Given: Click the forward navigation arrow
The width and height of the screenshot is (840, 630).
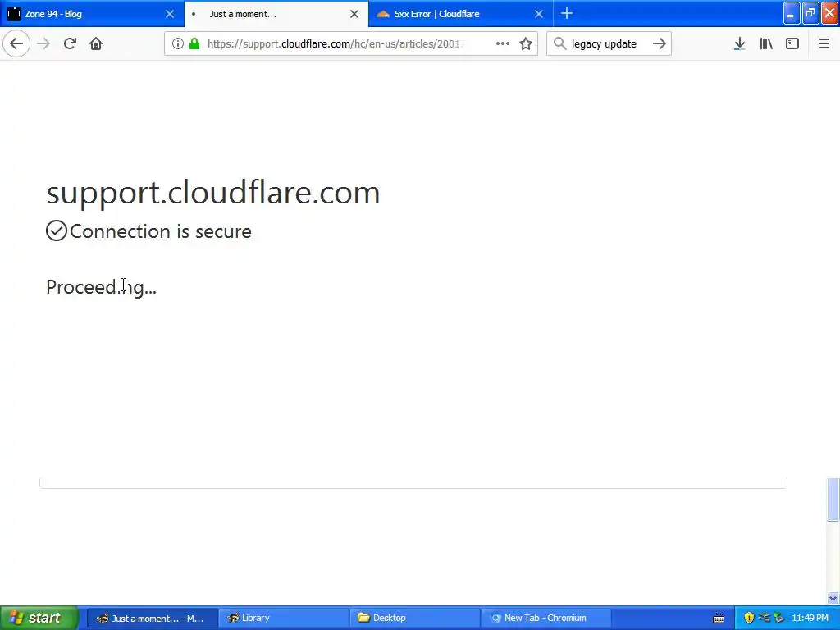Looking at the screenshot, I should [x=44, y=43].
